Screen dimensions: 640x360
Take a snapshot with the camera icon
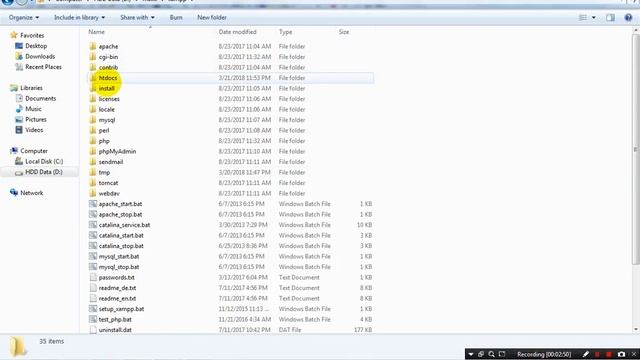[x=621, y=354]
